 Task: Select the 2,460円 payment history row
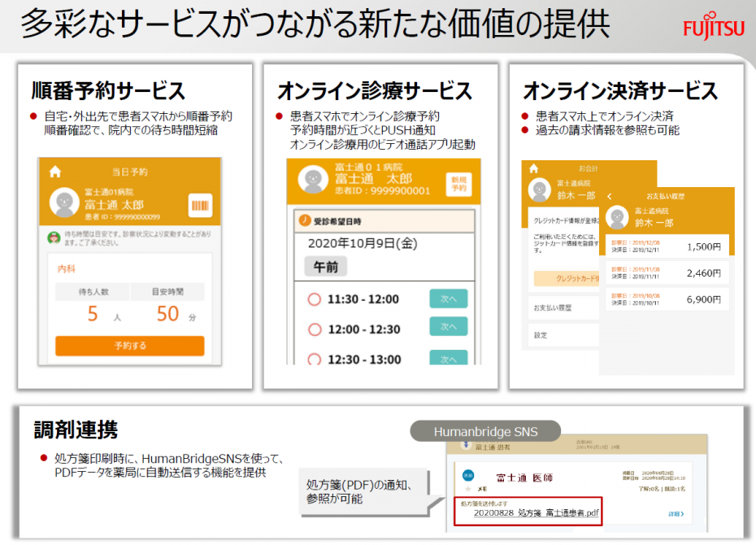click(x=667, y=273)
